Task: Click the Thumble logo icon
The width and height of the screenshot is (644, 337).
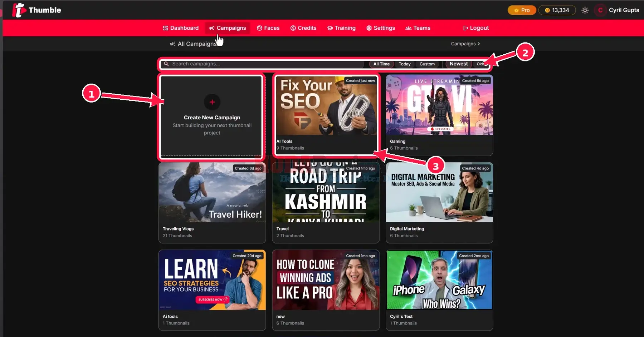Action: 19,10
